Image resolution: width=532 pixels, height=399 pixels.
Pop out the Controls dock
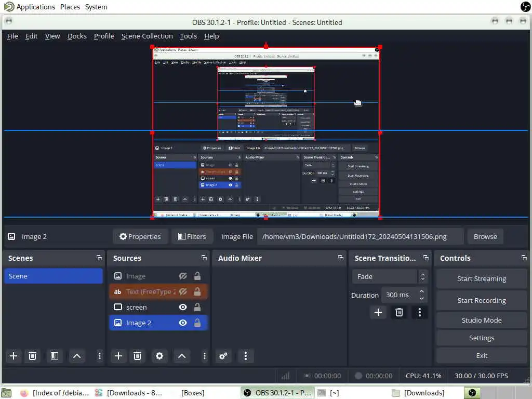pos(524,258)
